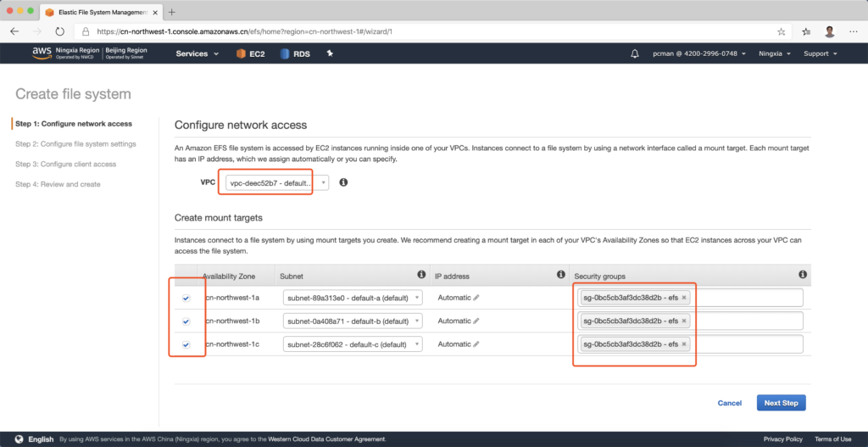This screenshot has height=447, width=868.
Task: Edit the IP address pencil for cn-northwest-1a
Action: (x=476, y=298)
